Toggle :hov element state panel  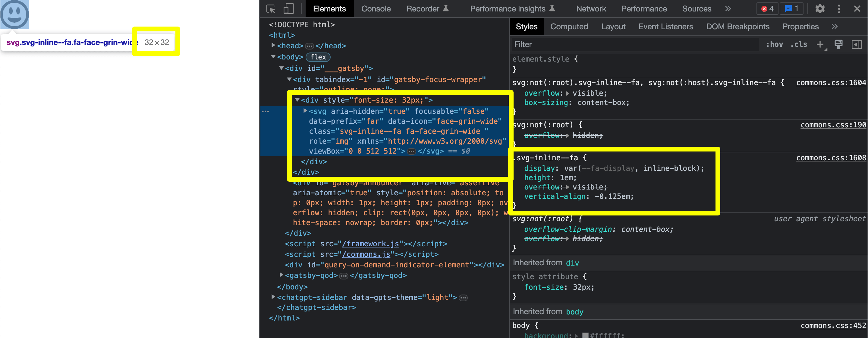[774, 45]
